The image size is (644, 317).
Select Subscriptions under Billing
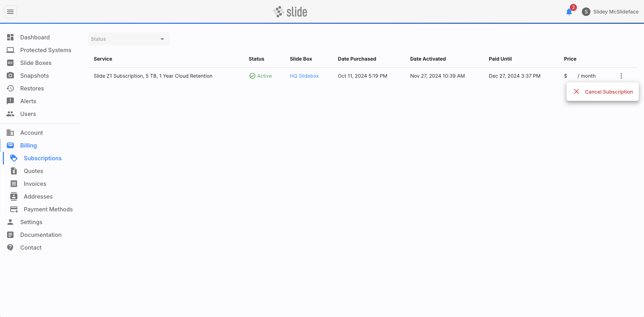43,158
